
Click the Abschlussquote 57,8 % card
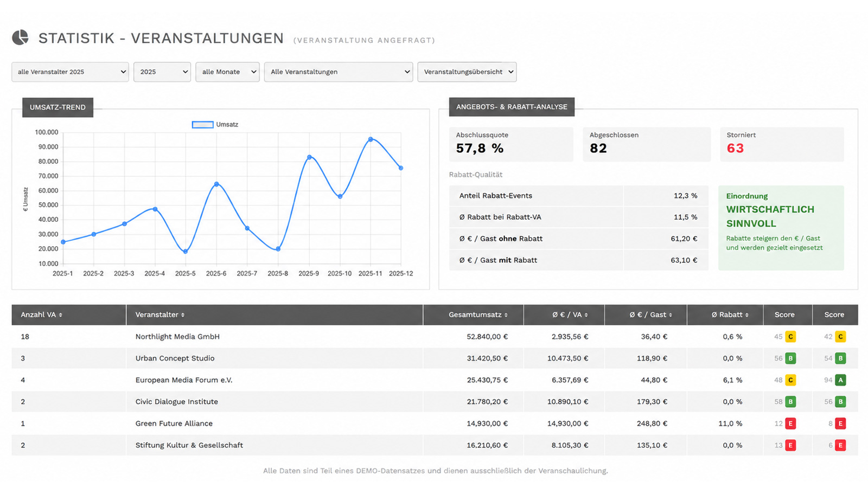click(x=511, y=144)
